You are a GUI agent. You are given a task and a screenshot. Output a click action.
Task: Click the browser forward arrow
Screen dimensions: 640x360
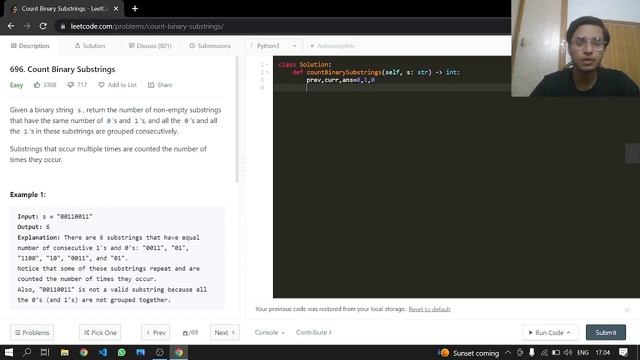pos(27,26)
